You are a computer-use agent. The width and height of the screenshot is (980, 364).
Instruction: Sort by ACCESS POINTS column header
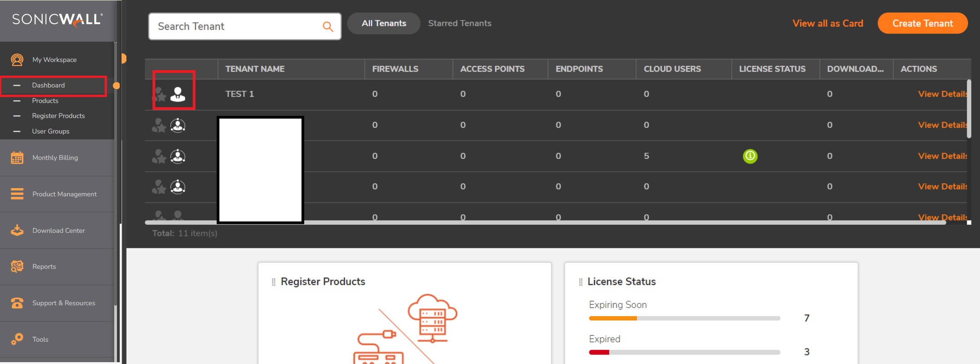pyautogui.click(x=492, y=69)
